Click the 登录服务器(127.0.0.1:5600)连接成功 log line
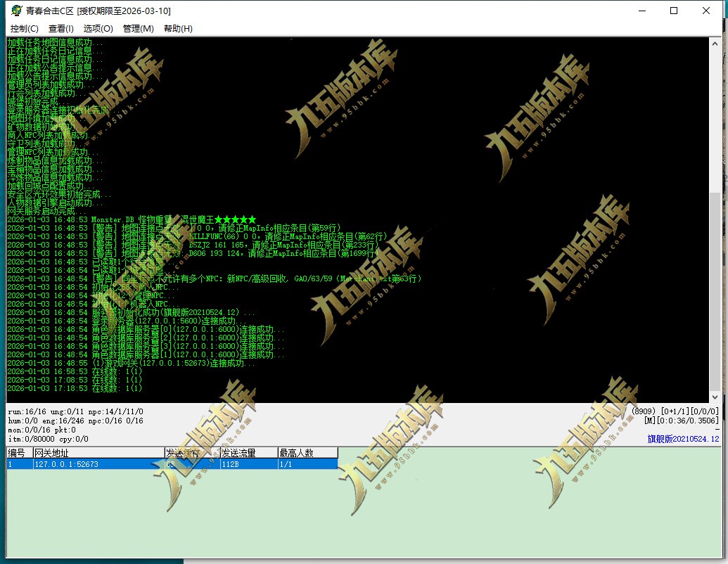 coord(127,321)
